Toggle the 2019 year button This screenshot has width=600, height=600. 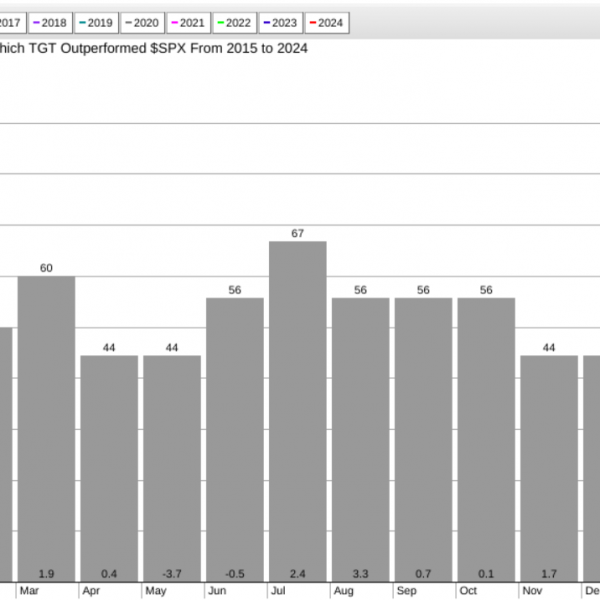(x=96, y=23)
